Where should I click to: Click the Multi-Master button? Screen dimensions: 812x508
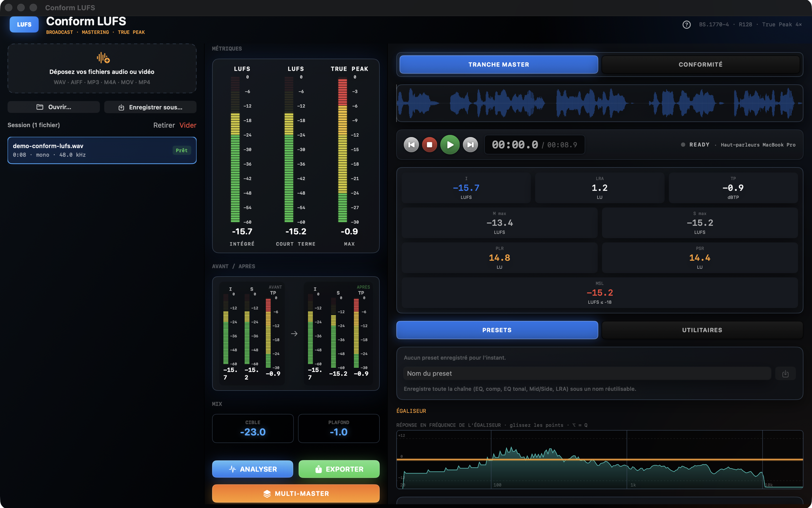coord(296,494)
